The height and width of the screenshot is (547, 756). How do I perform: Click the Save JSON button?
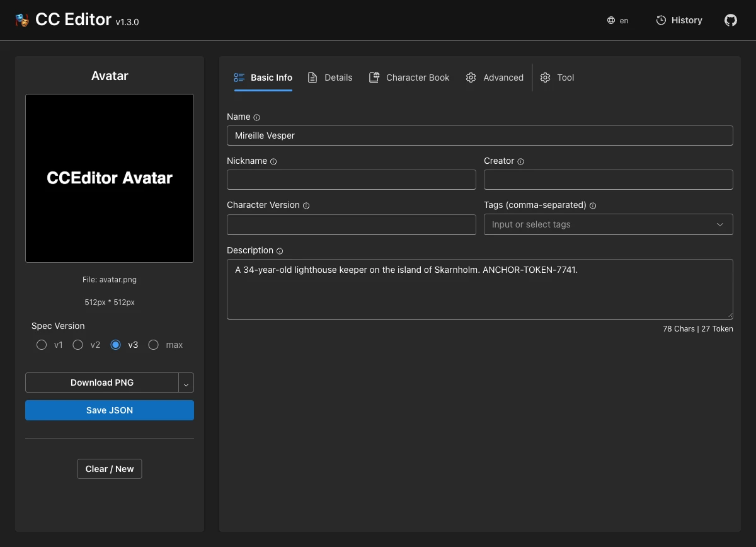click(x=110, y=410)
